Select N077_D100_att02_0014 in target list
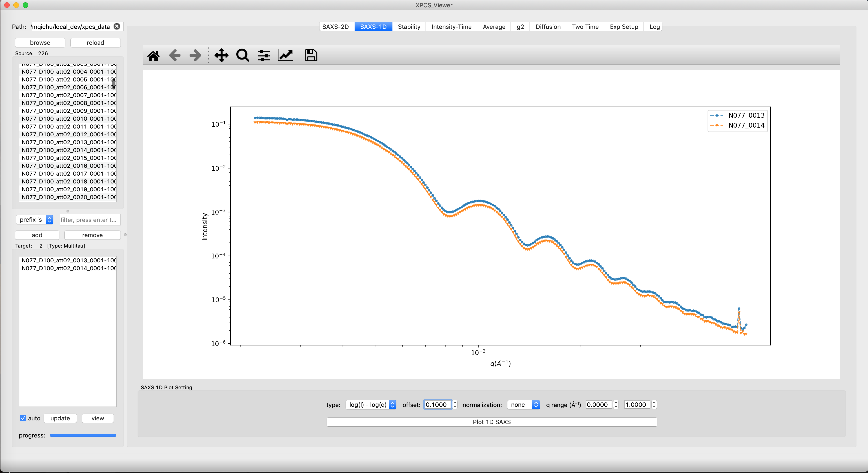Screen dimensions: 868x473 pos(69,268)
